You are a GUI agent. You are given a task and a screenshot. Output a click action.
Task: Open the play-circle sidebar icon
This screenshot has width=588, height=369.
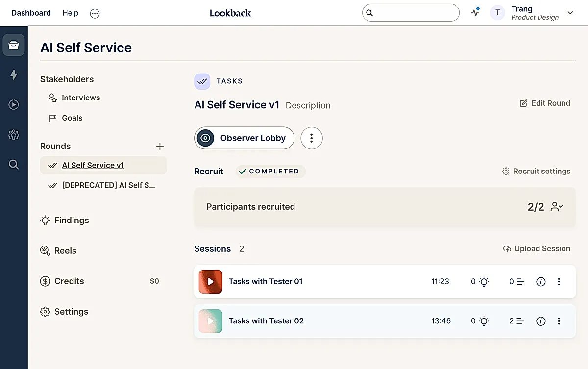(x=14, y=104)
